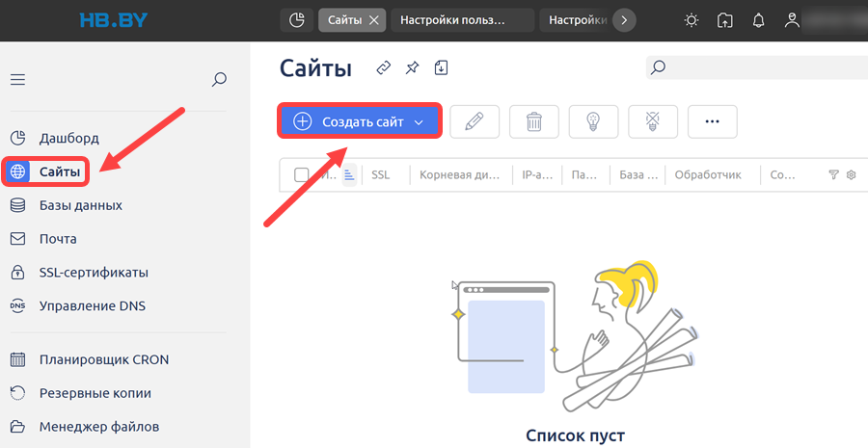This screenshot has width=868, height=448.
Task: Show more tabs with right chevron
Action: (x=624, y=20)
